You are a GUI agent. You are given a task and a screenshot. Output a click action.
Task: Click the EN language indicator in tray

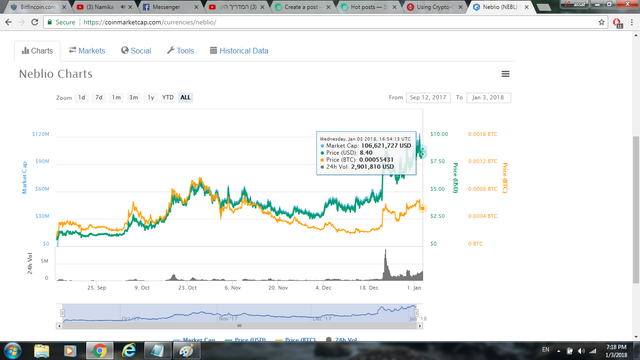[x=545, y=350]
